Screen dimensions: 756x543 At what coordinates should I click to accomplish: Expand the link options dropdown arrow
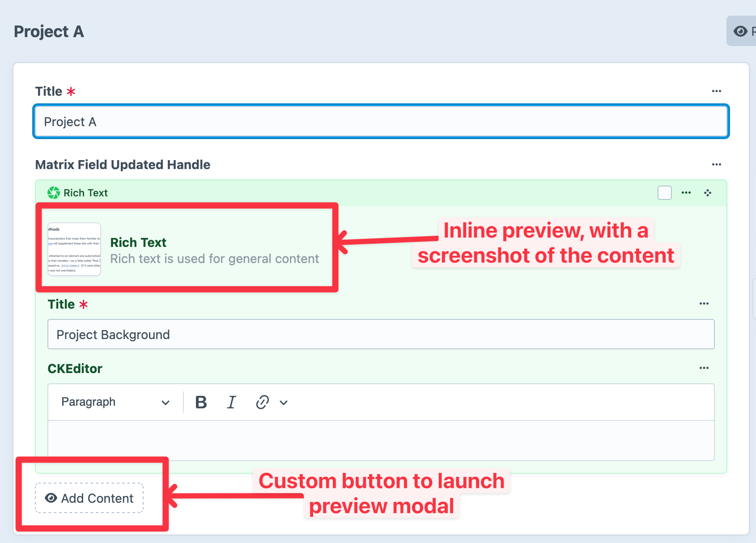[x=284, y=403]
